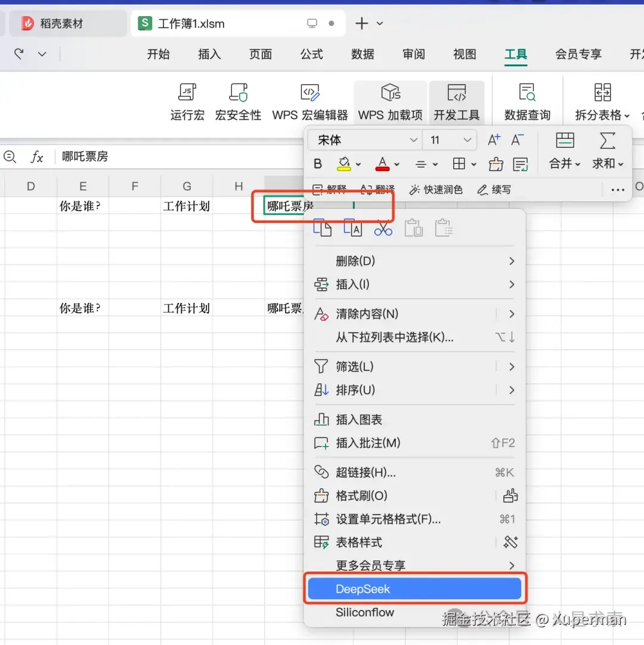Open the more options ellipsis in mini toolbar
Viewport: 644px width, 645px height.
point(618,190)
